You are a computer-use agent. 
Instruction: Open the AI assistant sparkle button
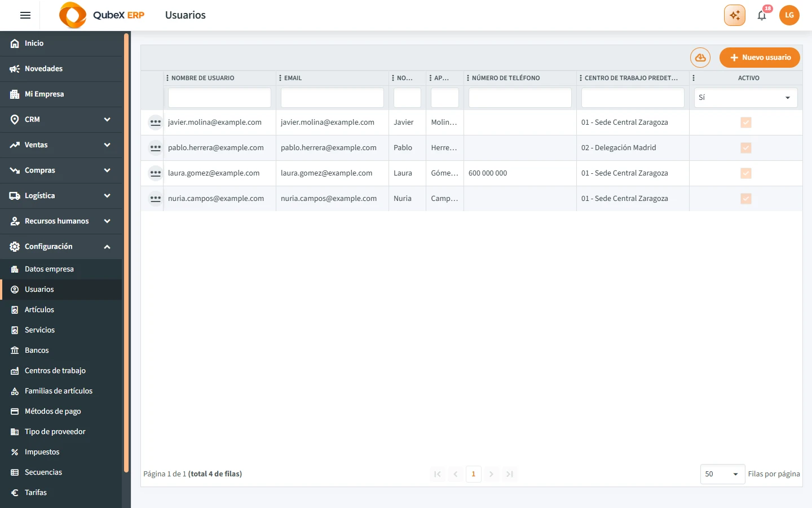pyautogui.click(x=735, y=15)
